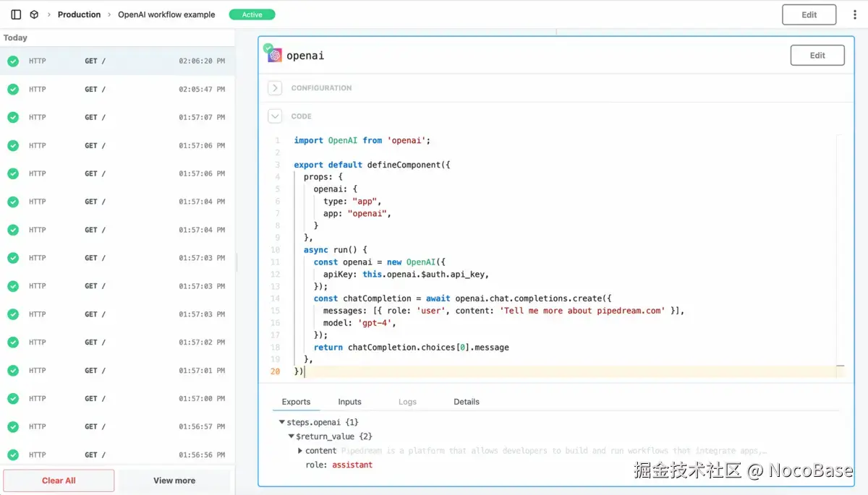
Task: Click the openai step logo icon
Action: click(x=275, y=56)
